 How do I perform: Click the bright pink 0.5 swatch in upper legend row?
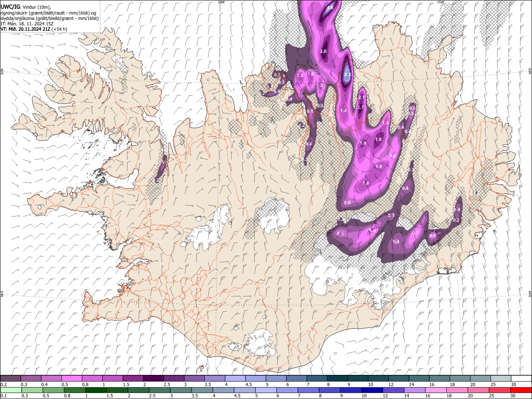click(x=72, y=378)
